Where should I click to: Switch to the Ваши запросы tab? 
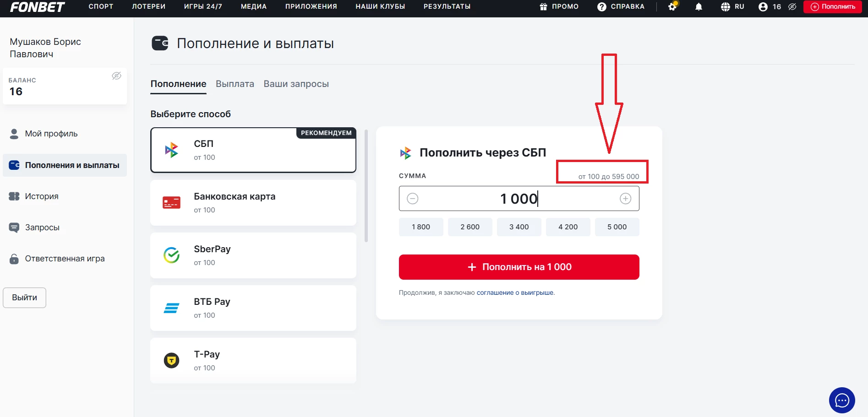point(296,84)
